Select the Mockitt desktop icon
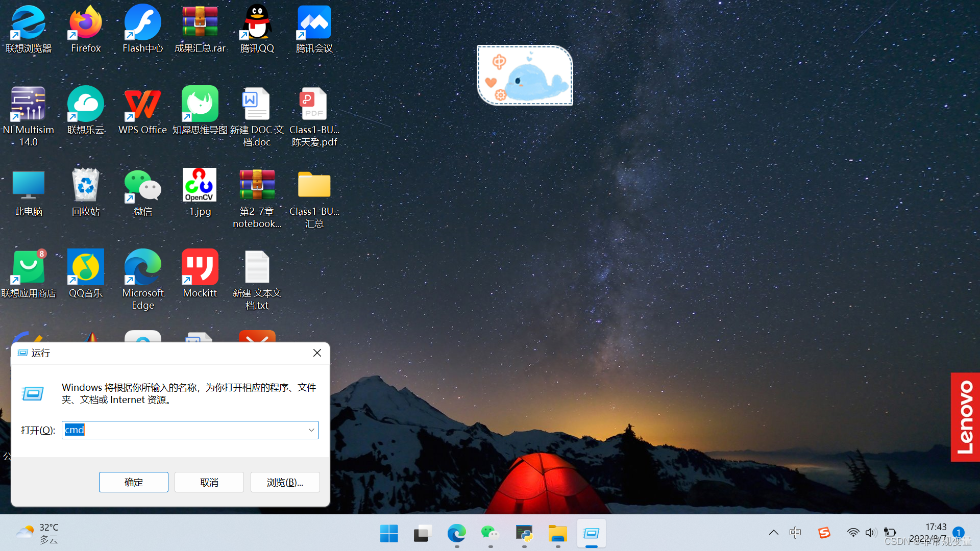The image size is (980, 551). (x=200, y=274)
